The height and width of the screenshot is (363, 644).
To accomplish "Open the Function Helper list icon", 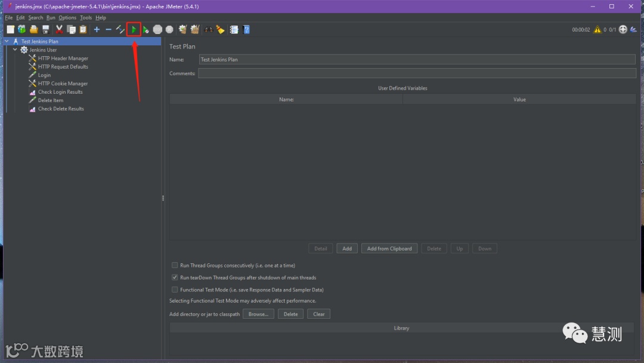I will [x=234, y=29].
